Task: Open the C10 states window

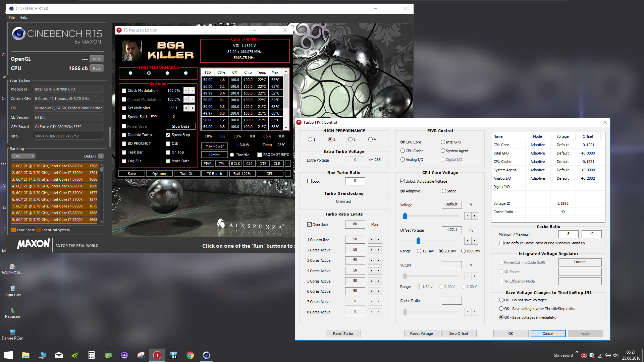Action: [249, 164]
